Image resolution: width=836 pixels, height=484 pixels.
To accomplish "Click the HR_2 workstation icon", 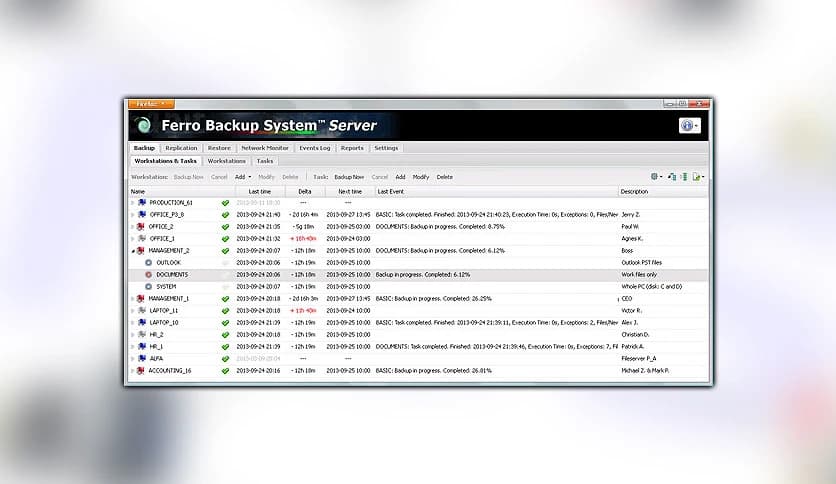I will [142, 334].
